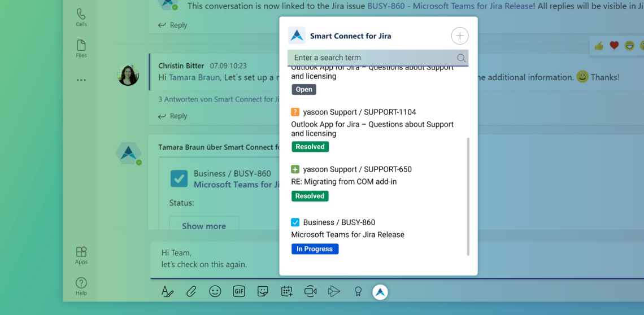Click the BUSY-860 task icon in popup list
This screenshot has width=644, height=315.
(x=295, y=222)
